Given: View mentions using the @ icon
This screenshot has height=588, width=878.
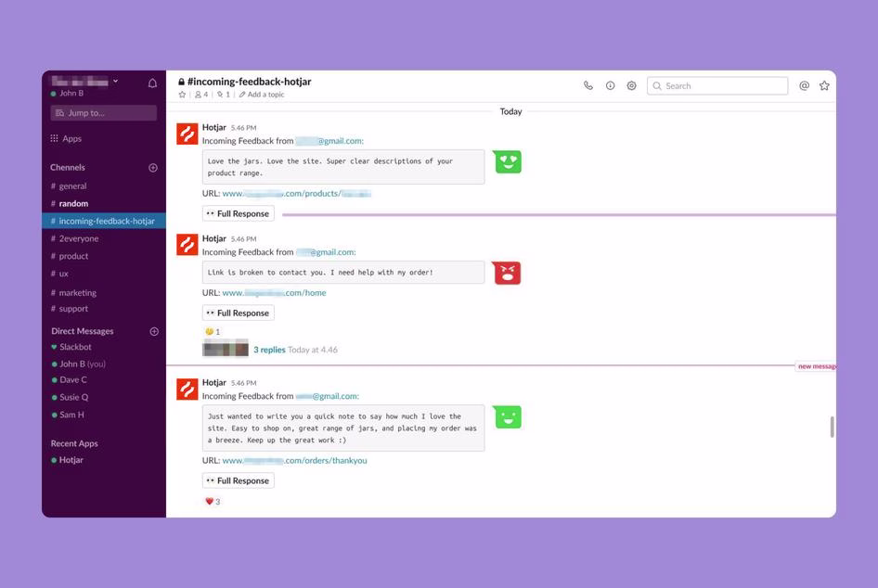Looking at the screenshot, I should [803, 84].
